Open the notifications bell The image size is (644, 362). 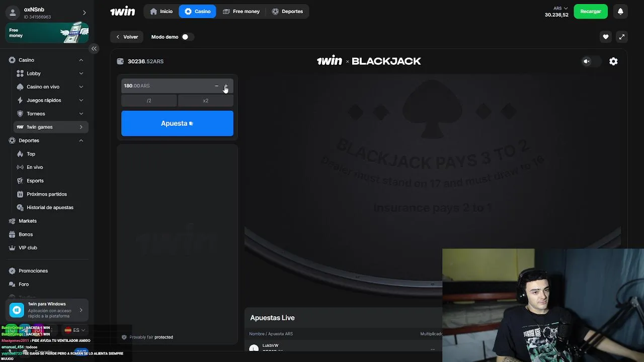point(620,12)
